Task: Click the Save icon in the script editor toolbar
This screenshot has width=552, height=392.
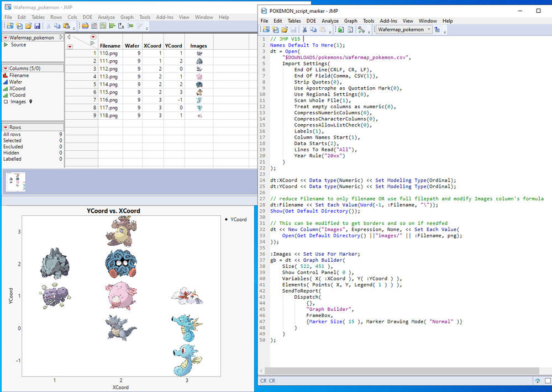Action: pyautogui.click(x=293, y=30)
